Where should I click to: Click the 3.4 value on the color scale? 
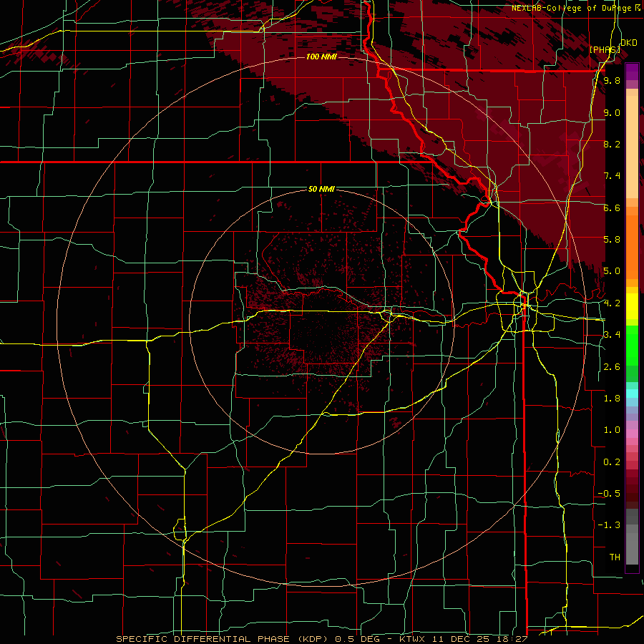[x=612, y=335]
